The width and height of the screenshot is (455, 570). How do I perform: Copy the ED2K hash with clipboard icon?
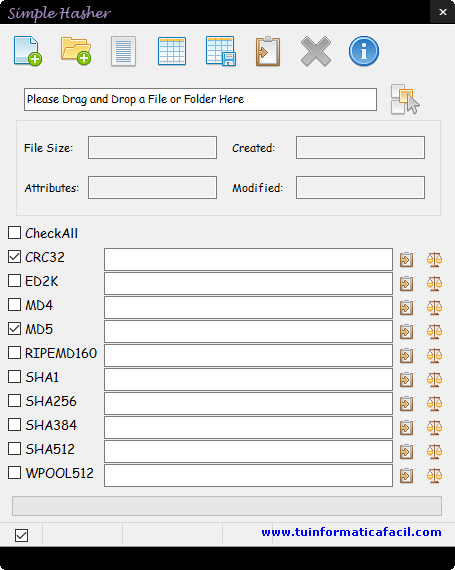tap(406, 284)
